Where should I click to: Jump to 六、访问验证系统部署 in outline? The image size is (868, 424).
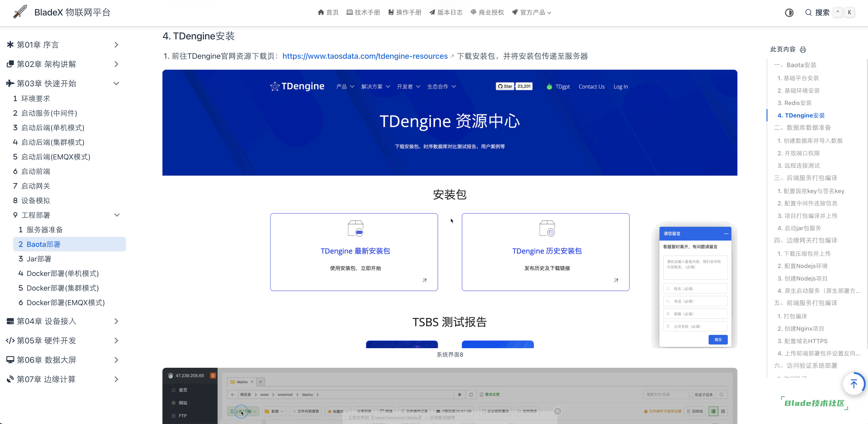point(806,366)
